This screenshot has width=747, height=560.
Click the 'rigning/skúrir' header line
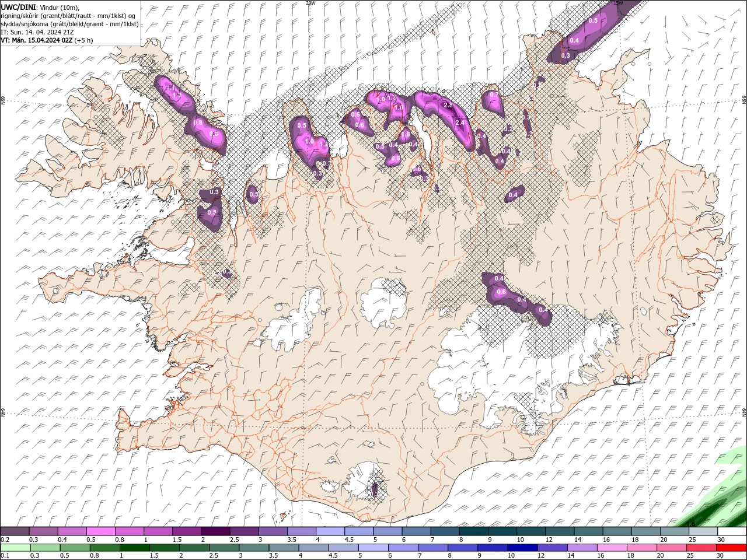(x=68, y=16)
